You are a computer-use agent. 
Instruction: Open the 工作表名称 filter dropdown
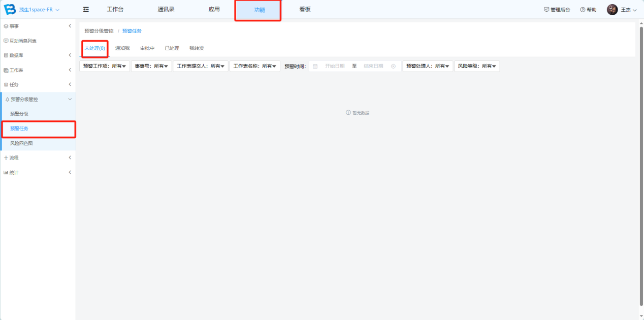(x=255, y=66)
